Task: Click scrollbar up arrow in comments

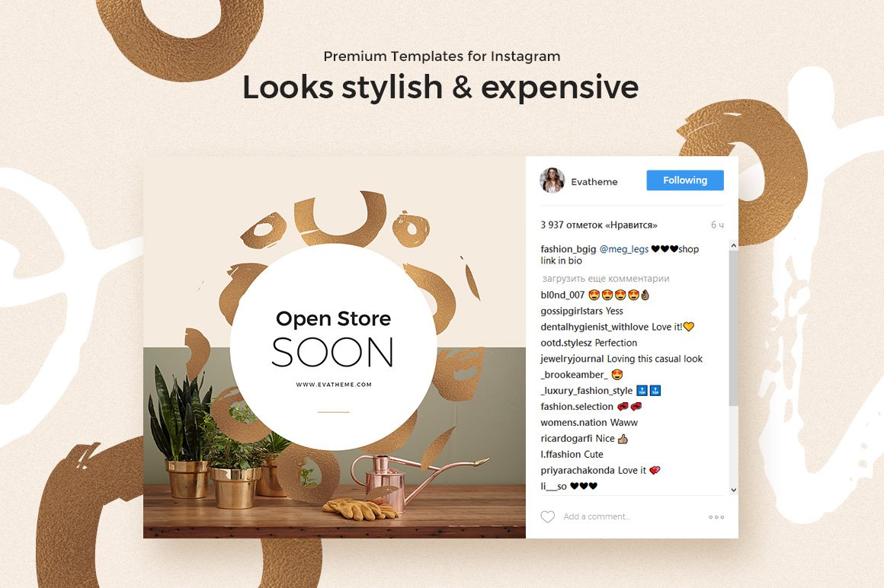Action: (x=733, y=245)
